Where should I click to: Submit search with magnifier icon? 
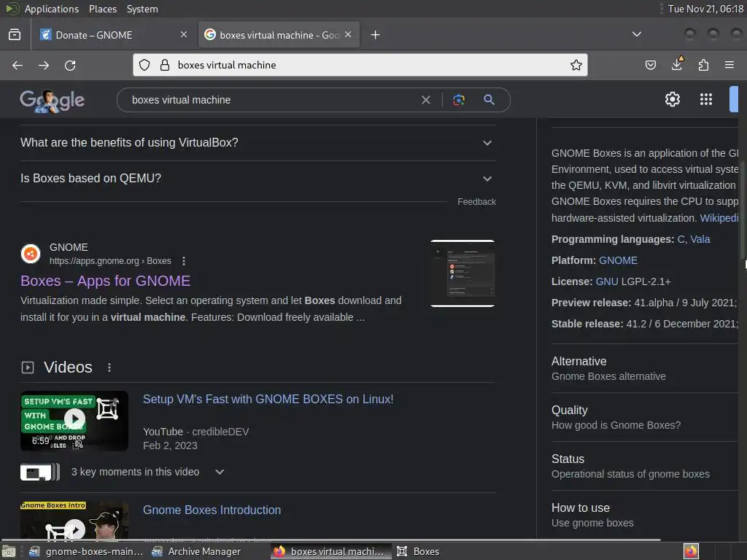tap(489, 99)
